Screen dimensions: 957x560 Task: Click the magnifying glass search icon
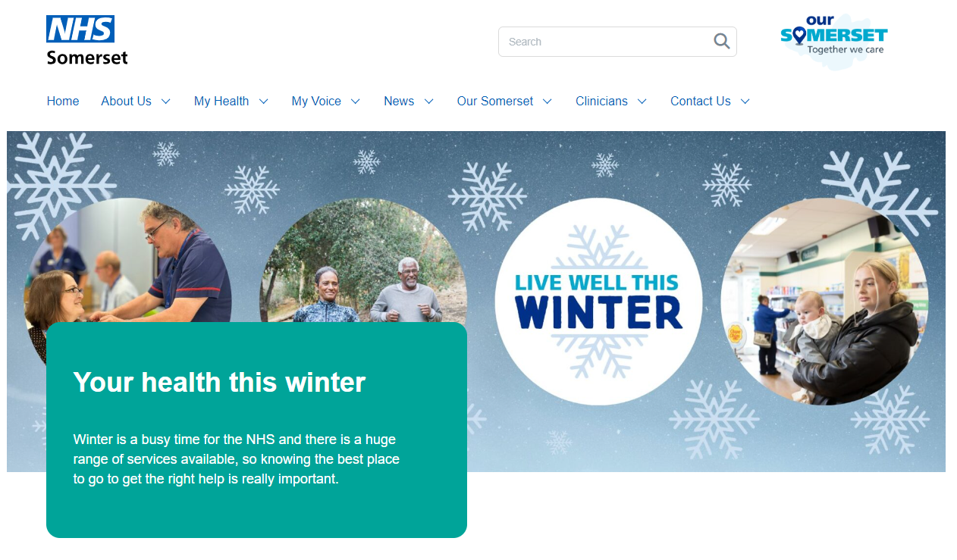[x=721, y=41]
